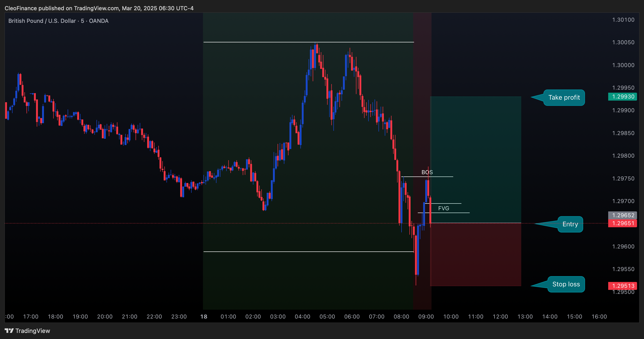Click the 15:00 time axis label

(x=574, y=316)
